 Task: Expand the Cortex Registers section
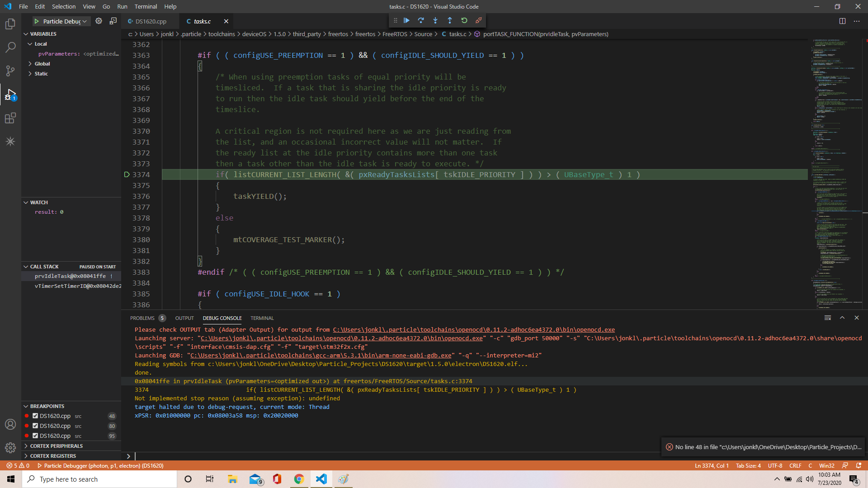(x=53, y=456)
